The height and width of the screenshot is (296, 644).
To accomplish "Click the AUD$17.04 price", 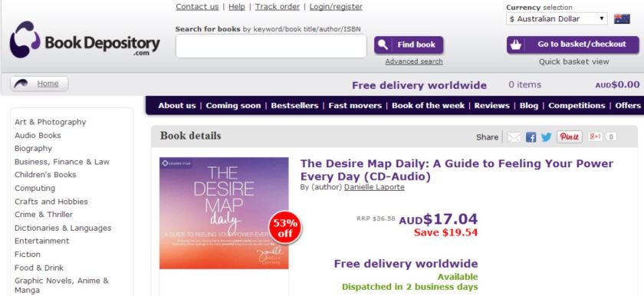I will [x=439, y=219].
